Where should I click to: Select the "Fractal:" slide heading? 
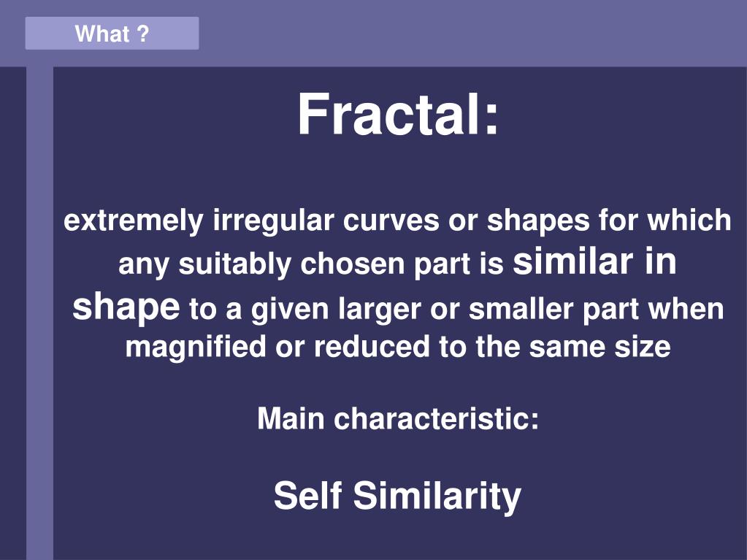(x=398, y=115)
